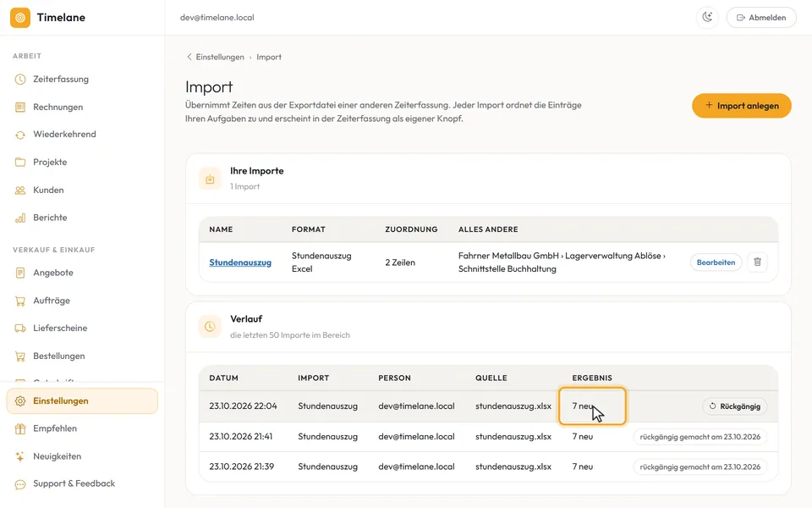Click dev@timelane.local in the header
The height and width of the screenshot is (508, 812).
coord(217,18)
